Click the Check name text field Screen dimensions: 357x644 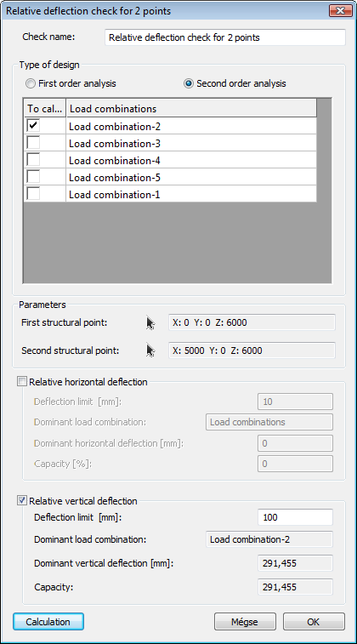pos(225,37)
